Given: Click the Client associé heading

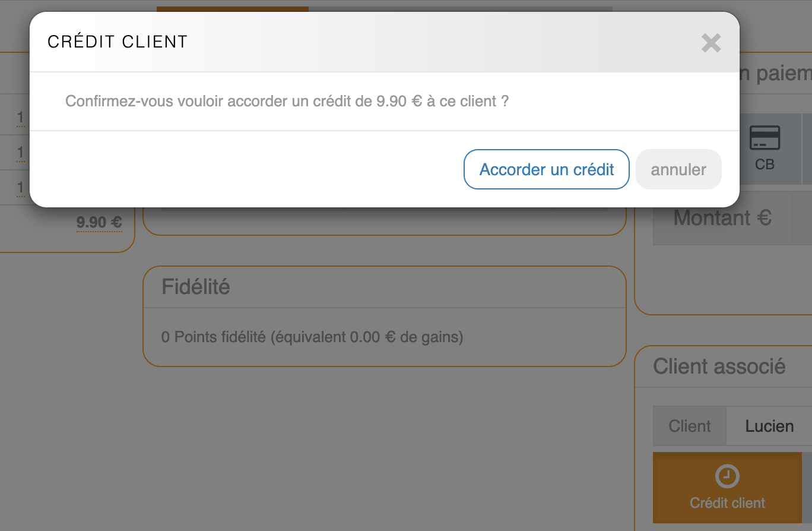Looking at the screenshot, I should (719, 366).
